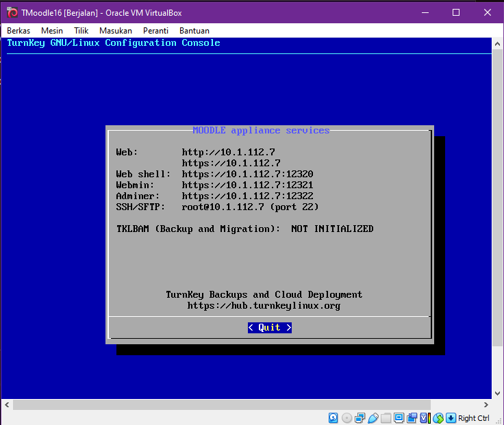Click the display settings status icon

(399, 418)
